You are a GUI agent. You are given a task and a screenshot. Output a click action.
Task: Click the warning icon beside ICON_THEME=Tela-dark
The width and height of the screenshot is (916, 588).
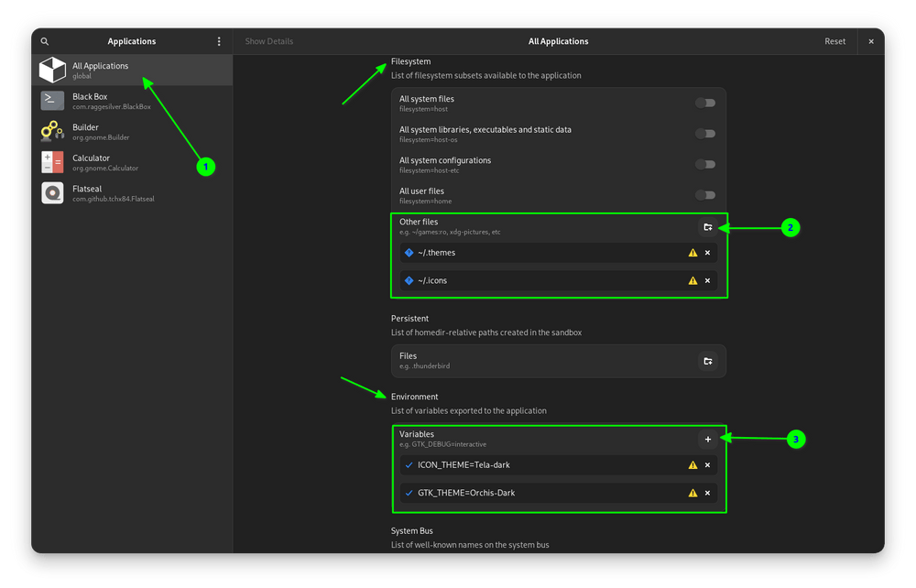(x=692, y=465)
